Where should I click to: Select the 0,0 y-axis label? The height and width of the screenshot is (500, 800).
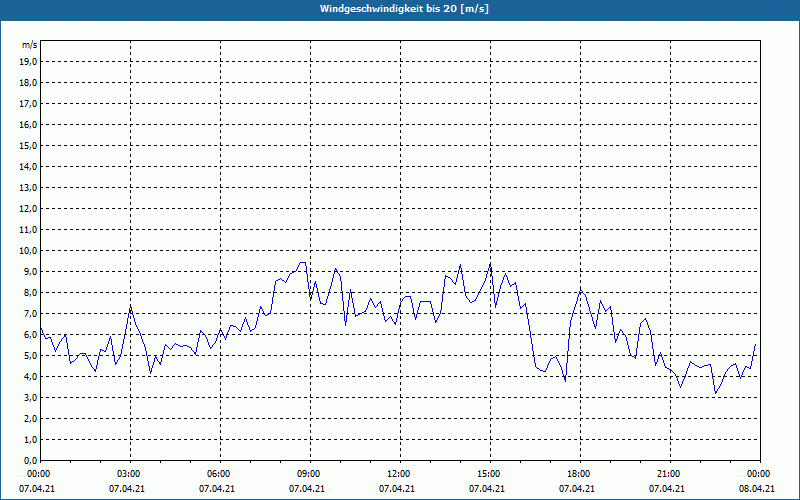pos(30,461)
